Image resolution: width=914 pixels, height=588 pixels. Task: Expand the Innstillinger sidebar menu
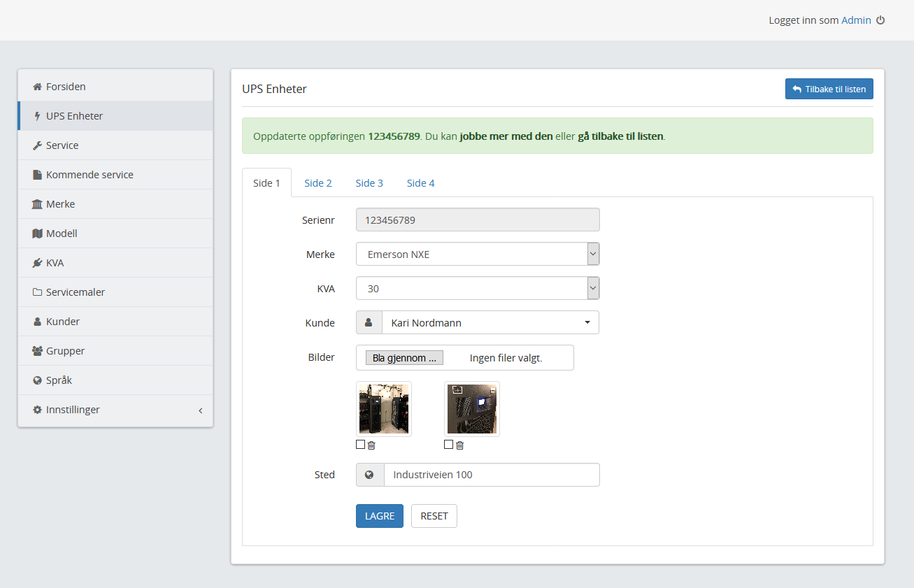click(x=115, y=410)
